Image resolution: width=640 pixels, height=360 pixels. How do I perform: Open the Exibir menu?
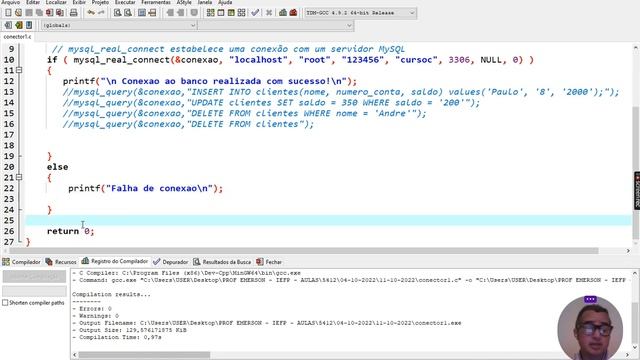click(x=79, y=2)
